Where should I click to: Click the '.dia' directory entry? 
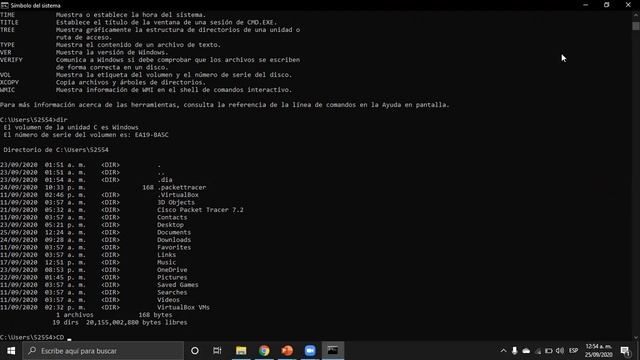click(x=165, y=180)
